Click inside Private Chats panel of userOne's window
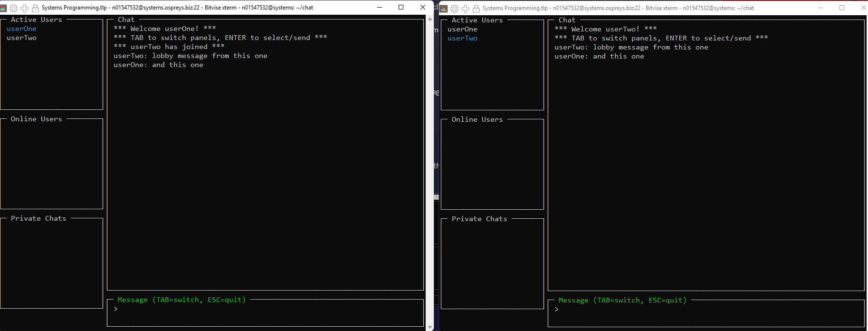 (x=51, y=264)
